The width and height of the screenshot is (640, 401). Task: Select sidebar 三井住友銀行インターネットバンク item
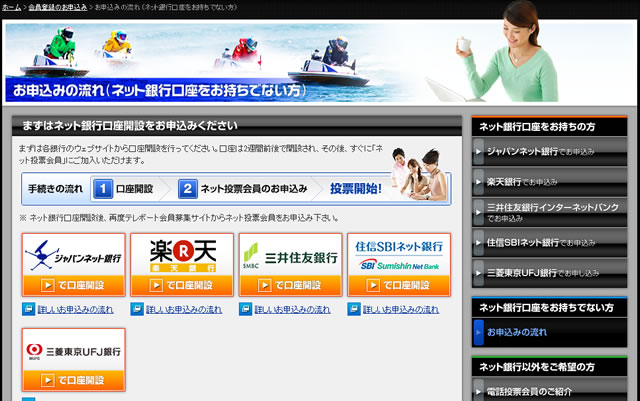tap(549, 212)
